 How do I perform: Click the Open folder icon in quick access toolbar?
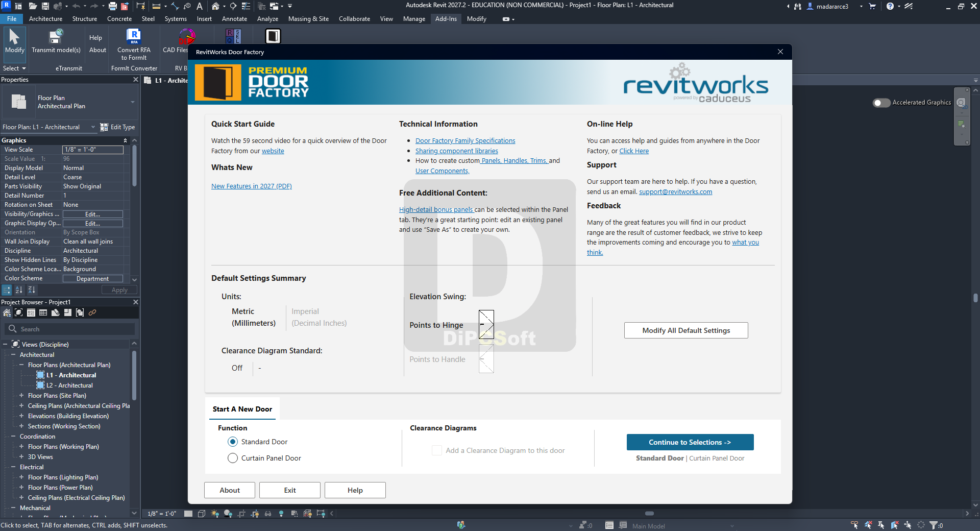point(33,6)
